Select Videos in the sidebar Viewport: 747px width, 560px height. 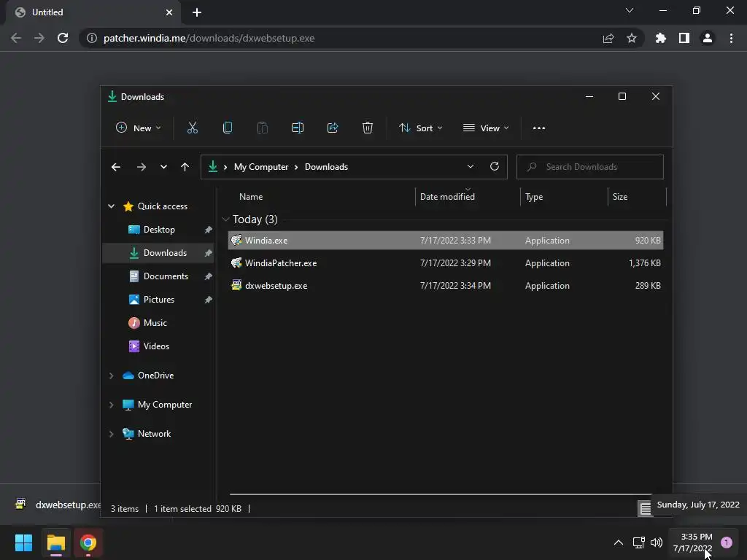pos(158,346)
